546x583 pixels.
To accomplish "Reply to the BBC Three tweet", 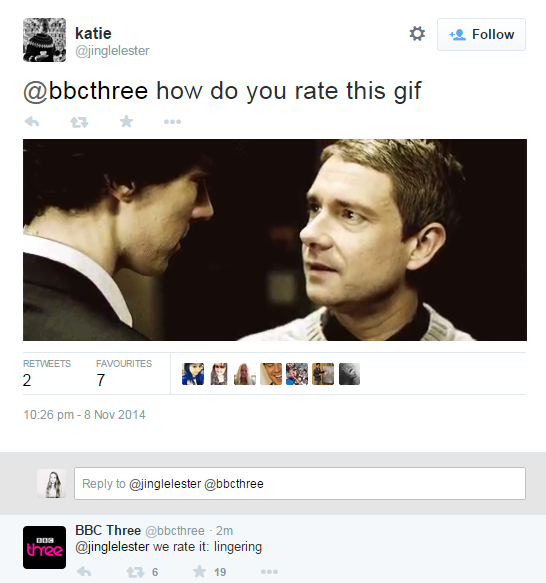I will coord(84,571).
